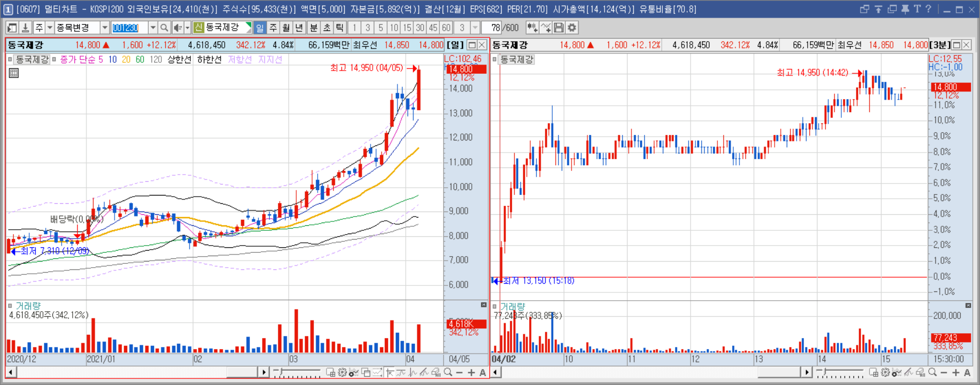
Task: Click the download arrow icon in toolbar
Action: (x=25, y=28)
